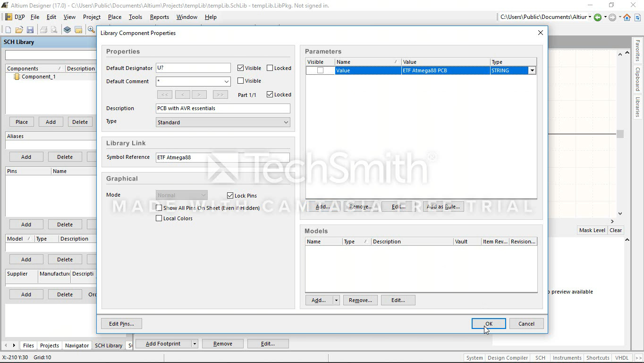Click the zoom in magnifier icon
Image resolution: width=644 pixels, height=363 pixels.
click(91, 30)
